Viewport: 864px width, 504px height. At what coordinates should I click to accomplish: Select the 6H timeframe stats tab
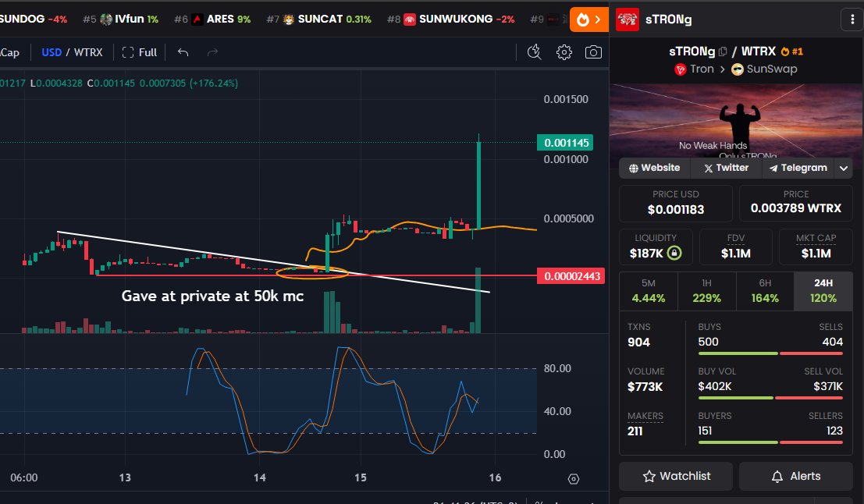(765, 291)
